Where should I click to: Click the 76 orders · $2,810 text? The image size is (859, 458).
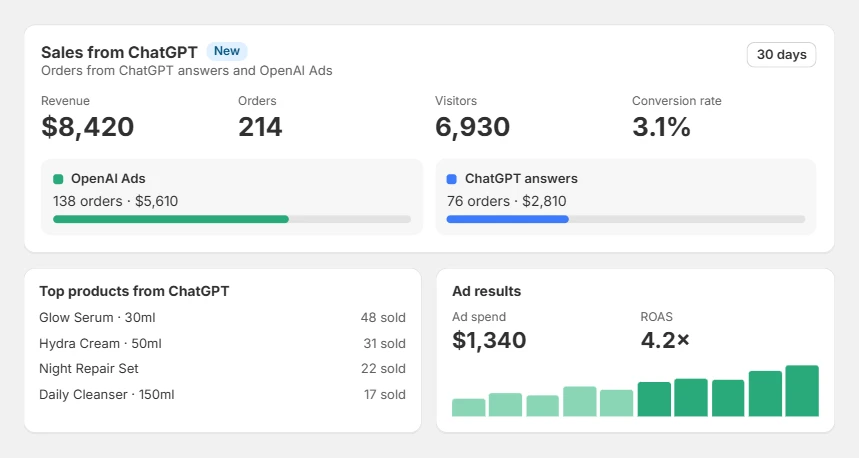(x=507, y=201)
